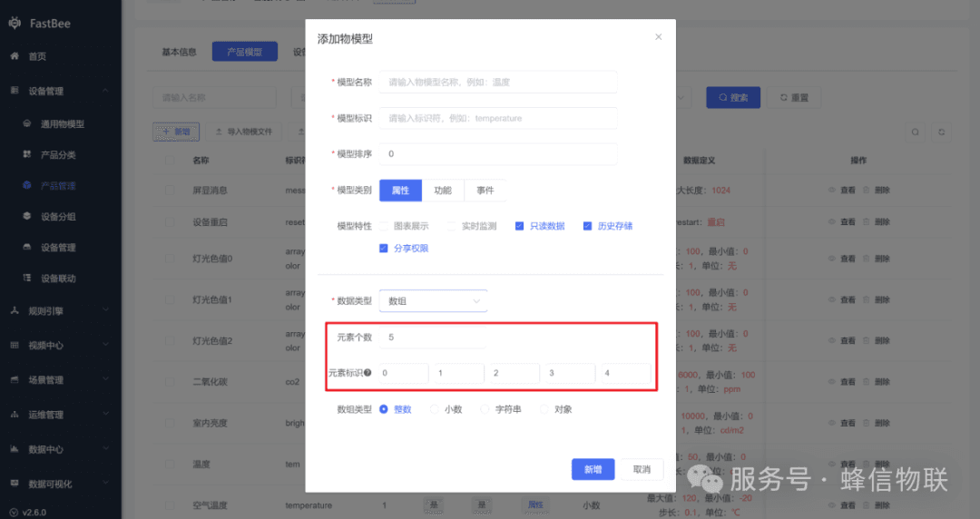Uncheck the 历史存储 checkbox
The width and height of the screenshot is (980, 519).
pyautogui.click(x=587, y=226)
